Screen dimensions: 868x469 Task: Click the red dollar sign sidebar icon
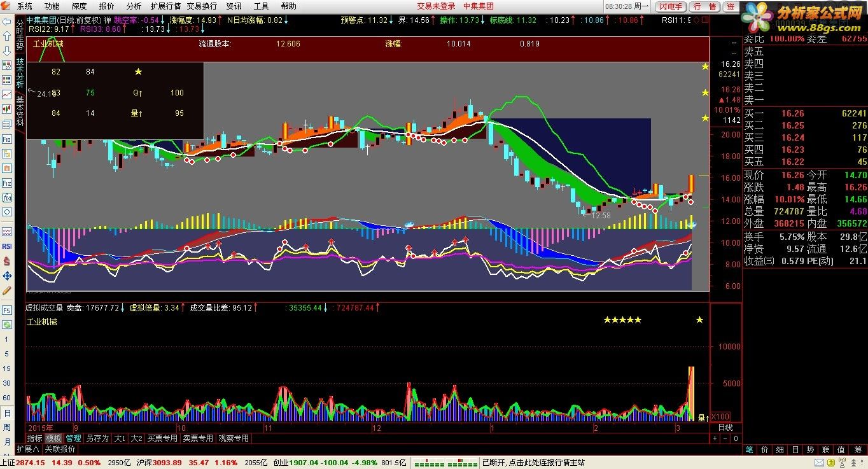[x=7, y=261]
